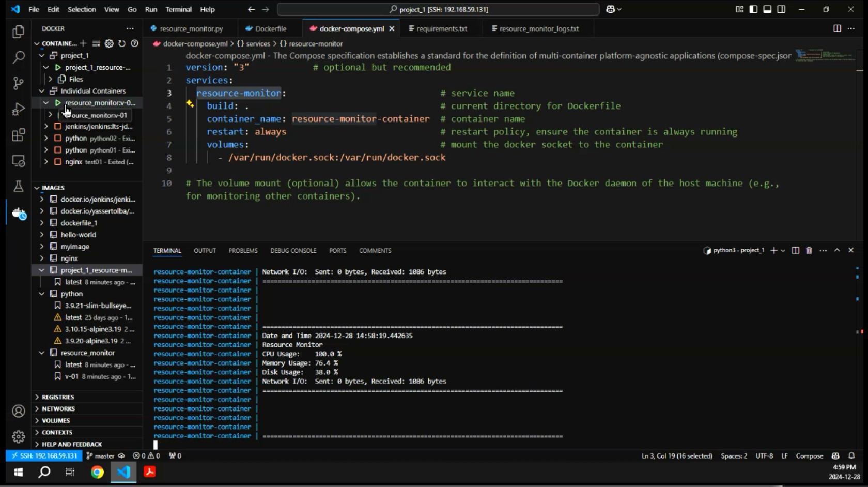Split the terminal panel
The width and height of the screenshot is (868, 487).
click(796, 251)
